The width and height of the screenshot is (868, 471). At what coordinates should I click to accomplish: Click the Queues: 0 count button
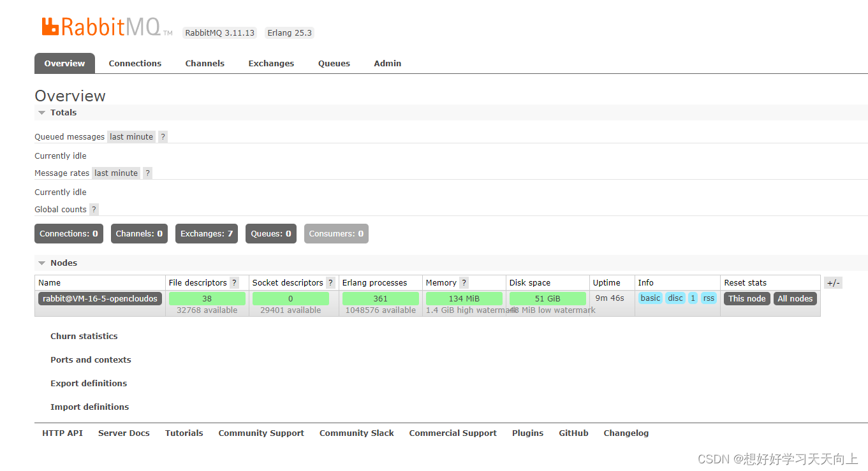click(x=271, y=234)
